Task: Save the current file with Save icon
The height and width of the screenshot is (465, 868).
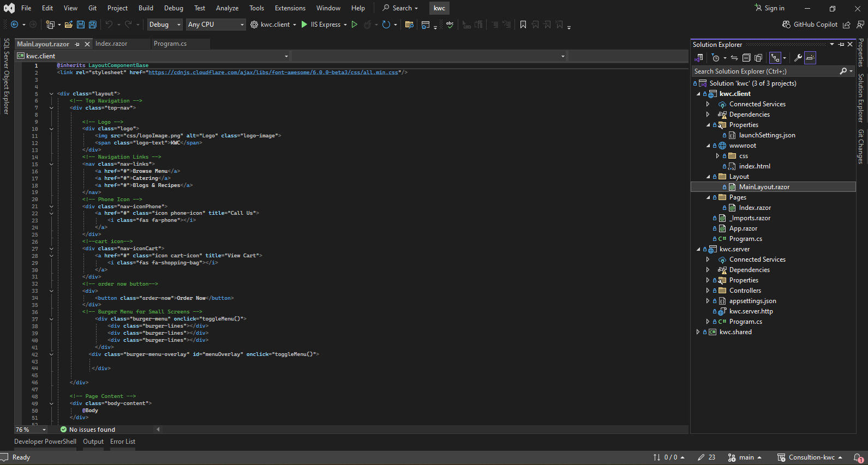Action: 81,25
